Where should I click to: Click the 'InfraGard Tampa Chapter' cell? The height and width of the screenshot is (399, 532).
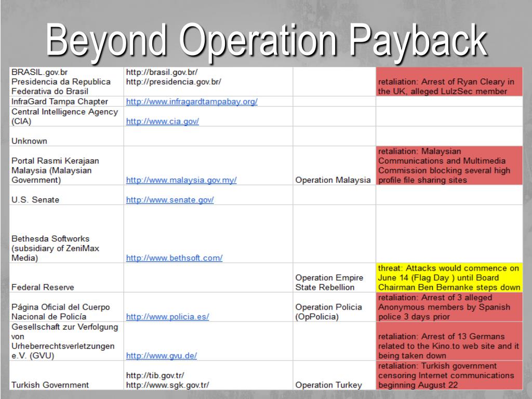coord(66,101)
